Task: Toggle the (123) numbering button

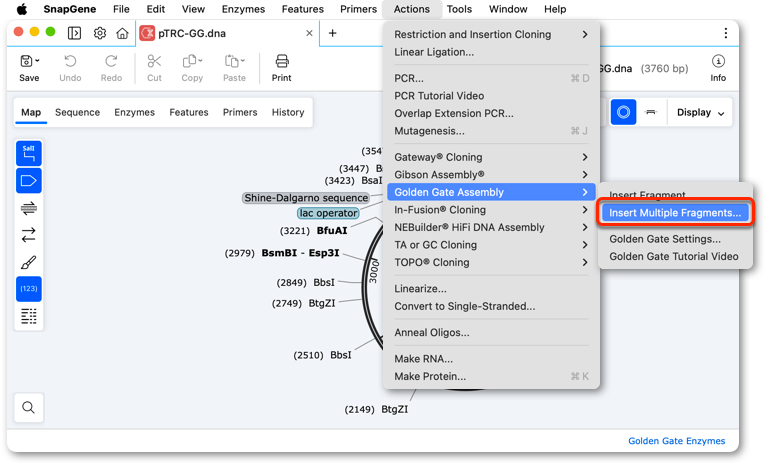Action: (x=29, y=289)
